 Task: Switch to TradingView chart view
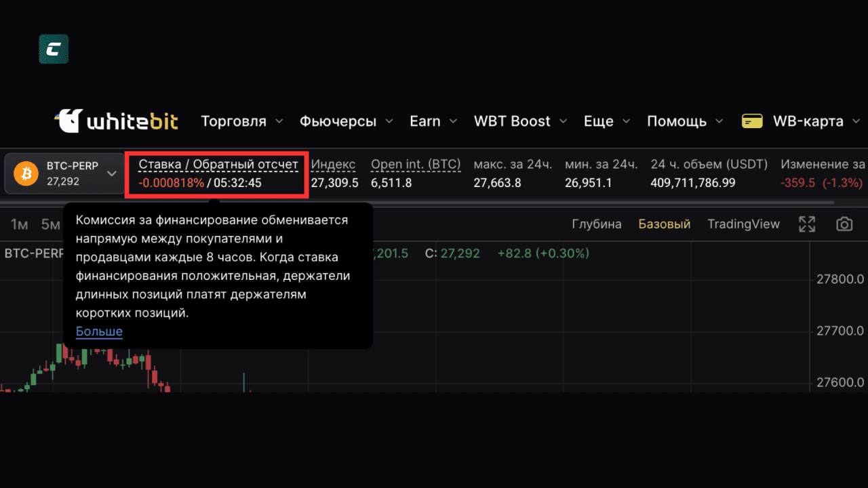(743, 224)
